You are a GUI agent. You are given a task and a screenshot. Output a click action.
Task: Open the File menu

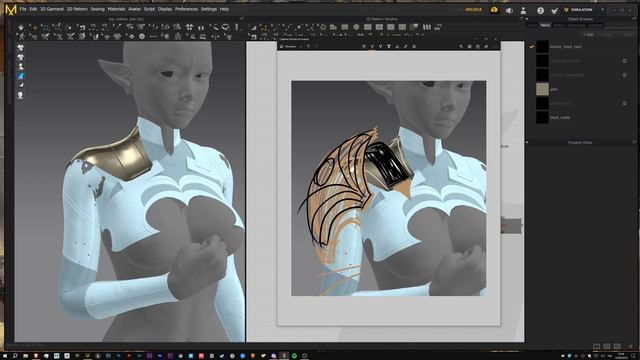click(x=23, y=9)
